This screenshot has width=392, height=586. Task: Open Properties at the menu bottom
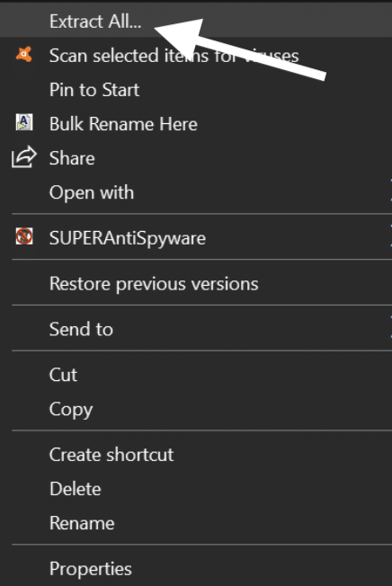coord(91,569)
